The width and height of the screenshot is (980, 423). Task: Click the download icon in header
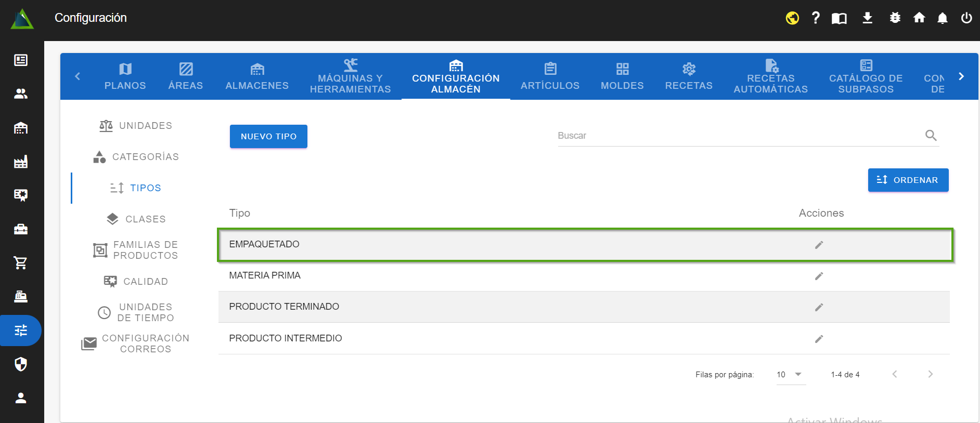coord(867,18)
